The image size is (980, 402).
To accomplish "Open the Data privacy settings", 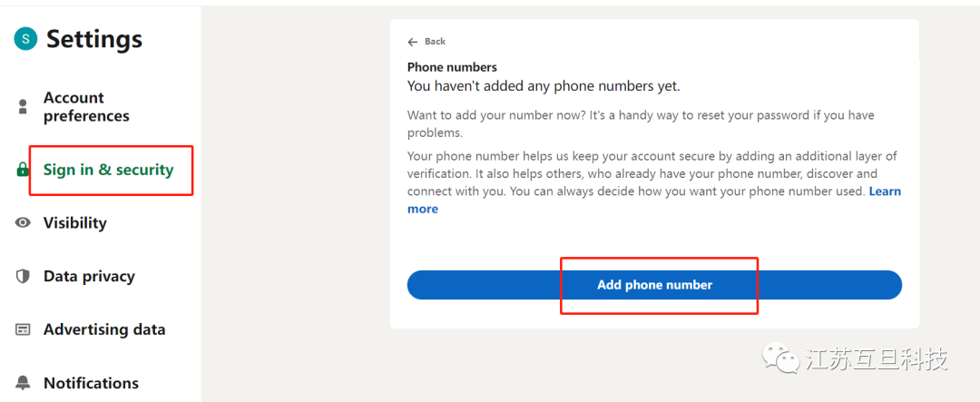I will [89, 277].
